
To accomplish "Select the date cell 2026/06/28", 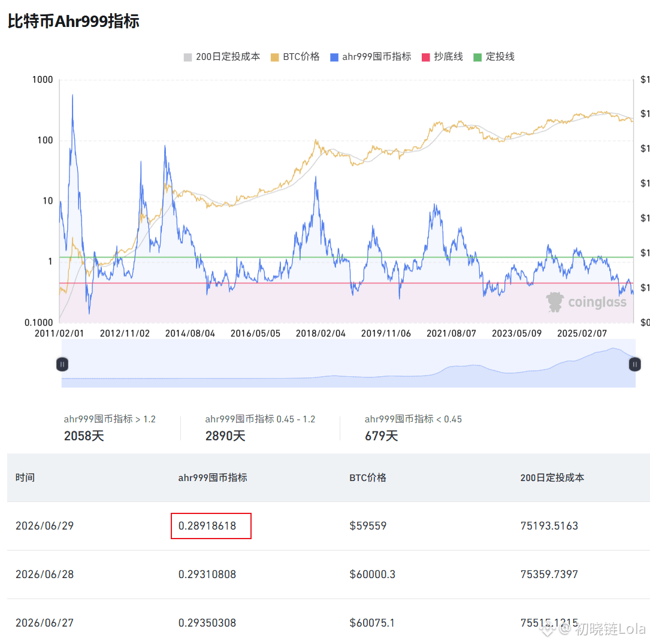I will 45,575.
